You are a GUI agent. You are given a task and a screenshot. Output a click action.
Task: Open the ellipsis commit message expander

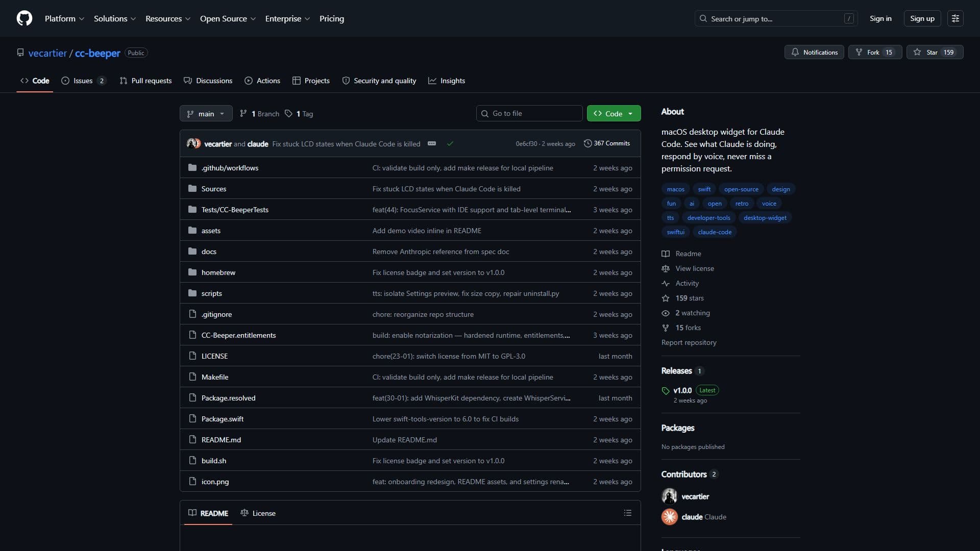point(431,143)
